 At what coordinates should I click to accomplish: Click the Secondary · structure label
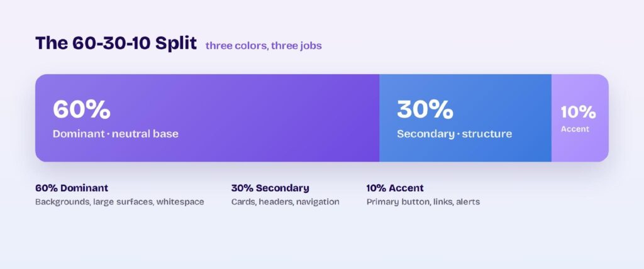454,134
